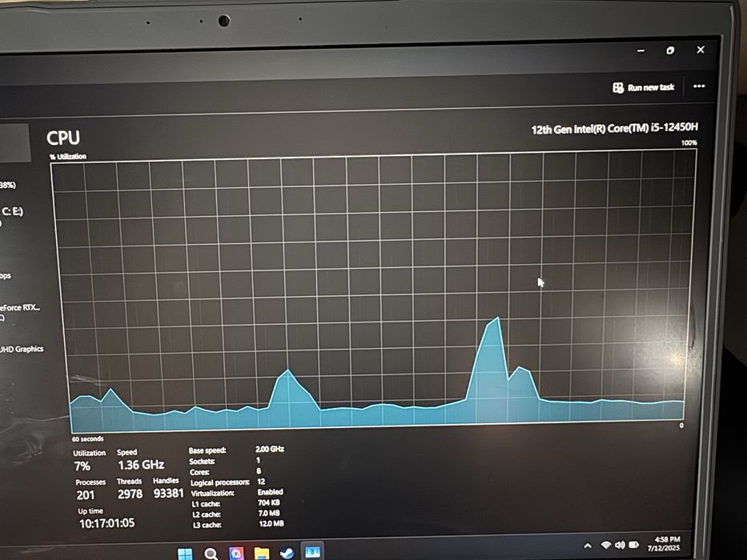Click the Processes count 201

86,495
